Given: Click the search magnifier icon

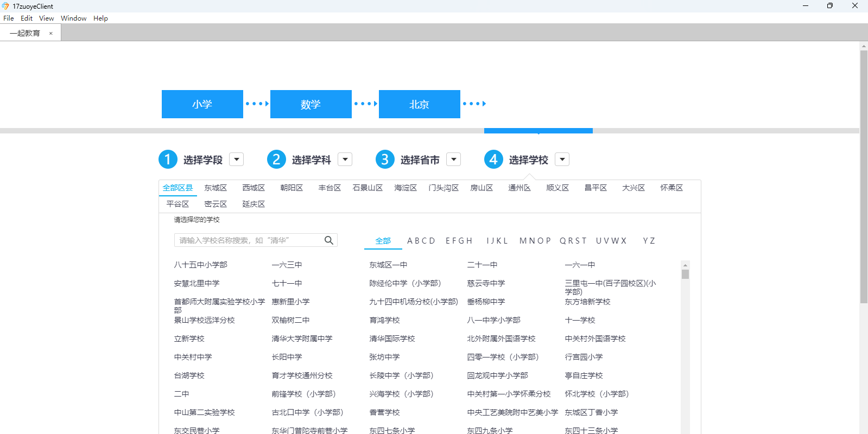Looking at the screenshot, I should click(x=328, y=240).
